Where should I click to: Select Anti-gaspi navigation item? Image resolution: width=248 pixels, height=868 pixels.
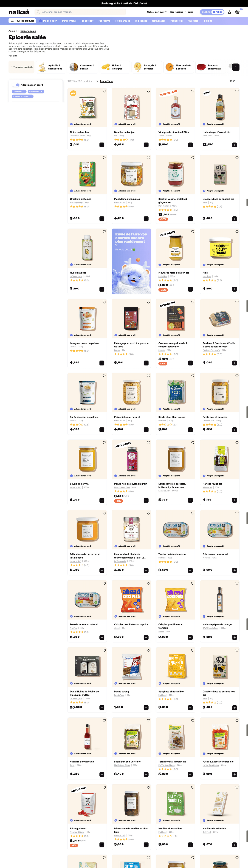click(x=193, y=21)
